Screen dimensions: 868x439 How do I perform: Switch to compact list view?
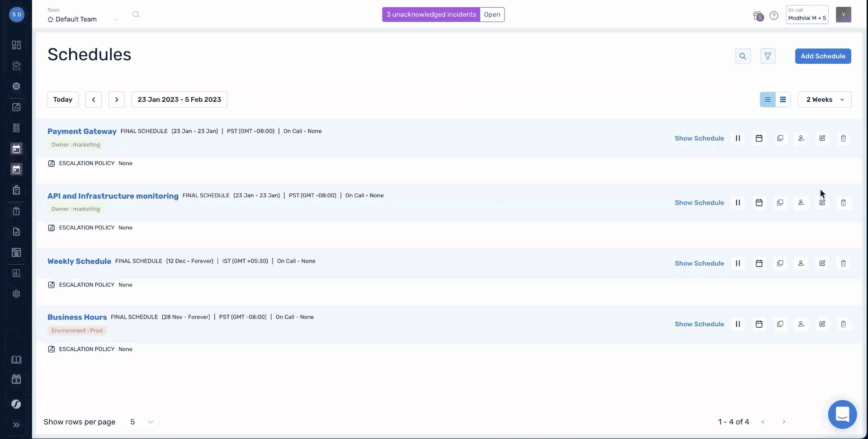coord(783,100)
